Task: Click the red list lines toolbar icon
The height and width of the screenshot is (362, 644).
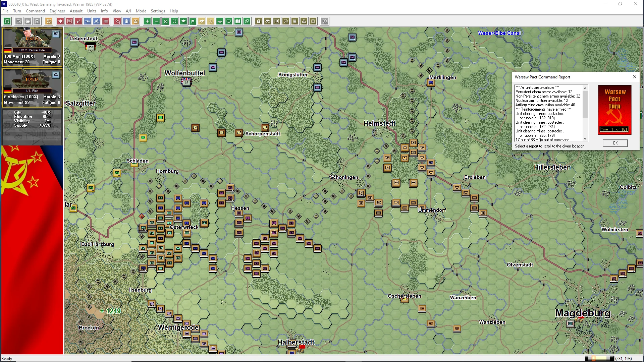Action: (x=106, y=21)
